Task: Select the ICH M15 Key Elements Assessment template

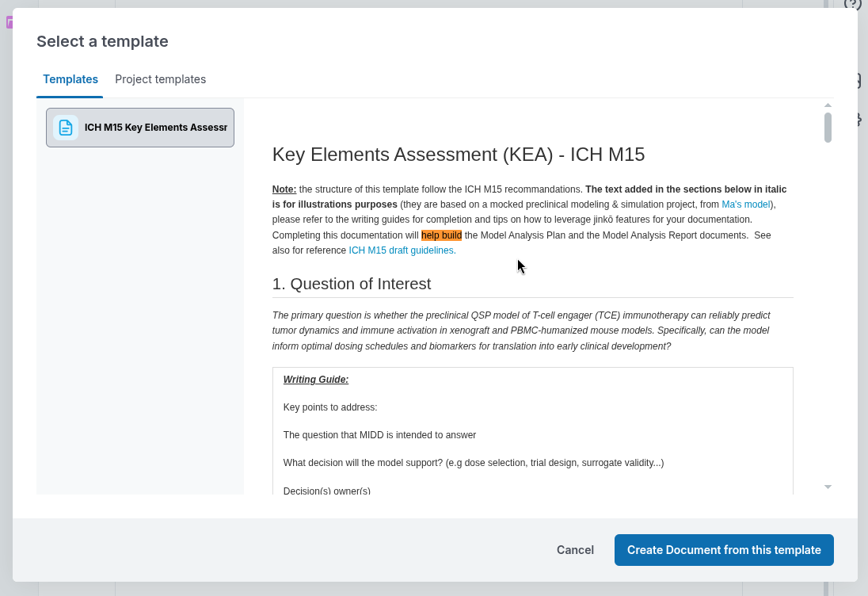Action: coord(140,128)
